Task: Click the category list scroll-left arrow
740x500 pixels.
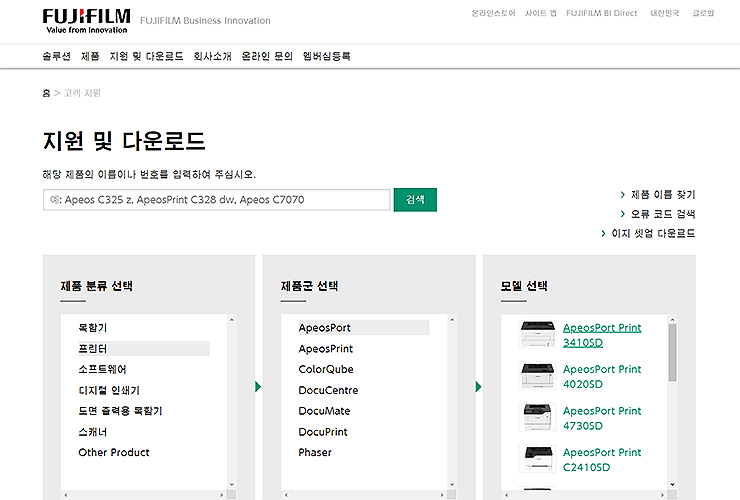Action: (66, 495)
